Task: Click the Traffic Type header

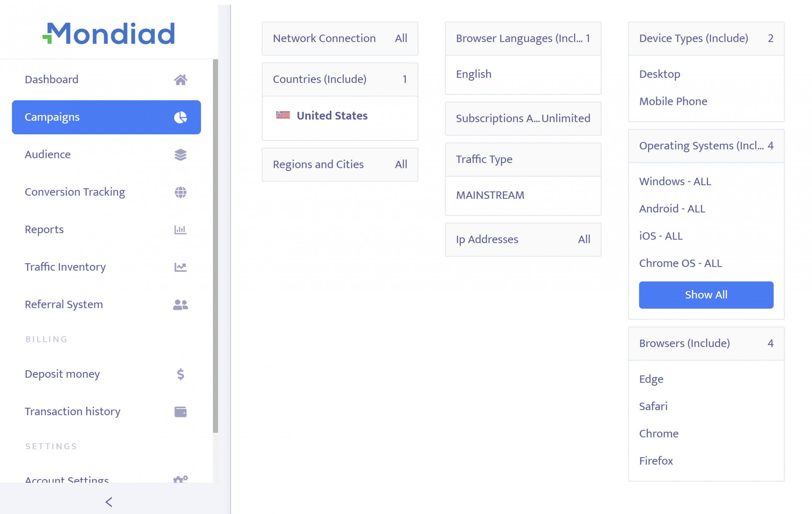Action: 523,160
